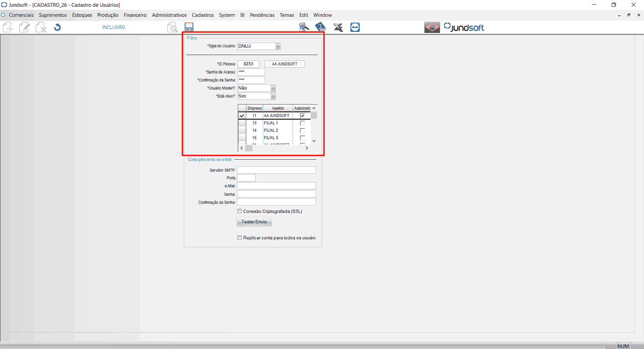This screenshot has width=644, height=349.
Task: Restore the inner MDI child window
Action: pyautogui.click(x=629, y=15)
